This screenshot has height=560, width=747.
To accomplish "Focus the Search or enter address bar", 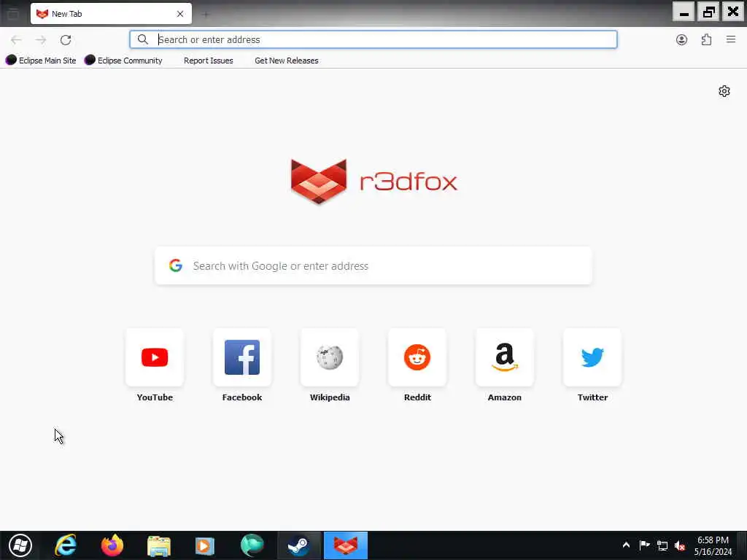I will click(x=373, y=39).
